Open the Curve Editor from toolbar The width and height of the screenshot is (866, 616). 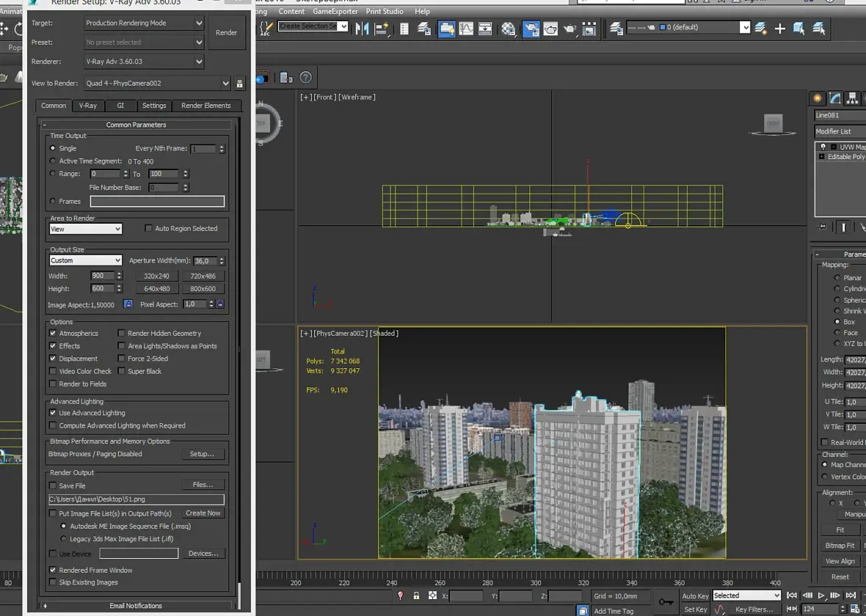(x=466, y=29)
